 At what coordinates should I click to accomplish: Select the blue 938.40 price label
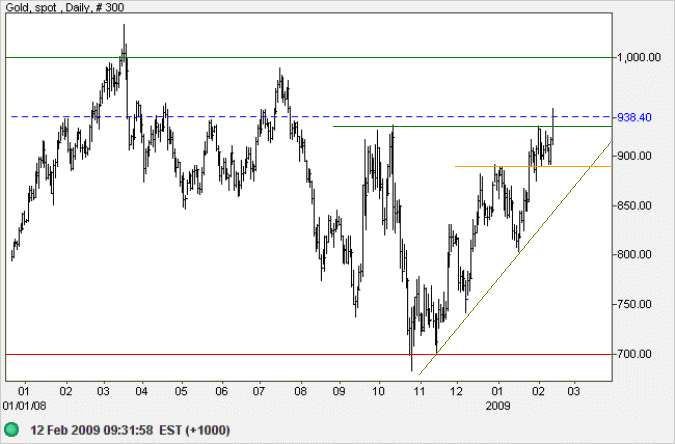pos(634,117)
